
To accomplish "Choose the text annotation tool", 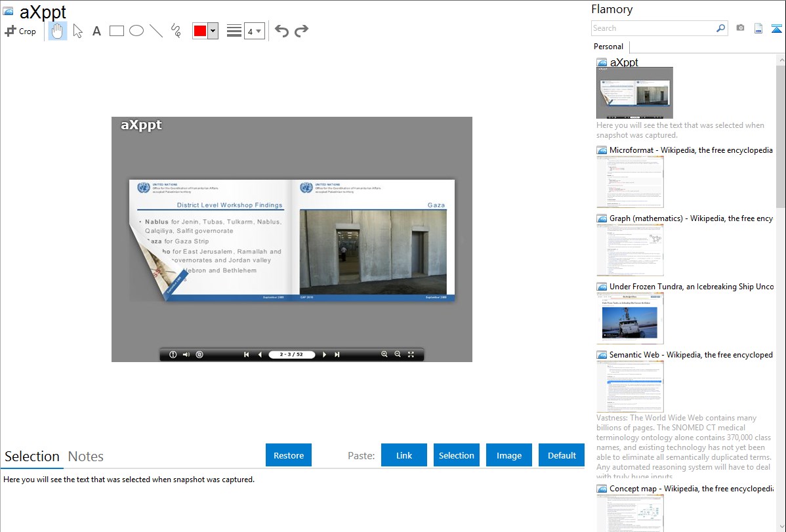I will click(x=96, y=31).
